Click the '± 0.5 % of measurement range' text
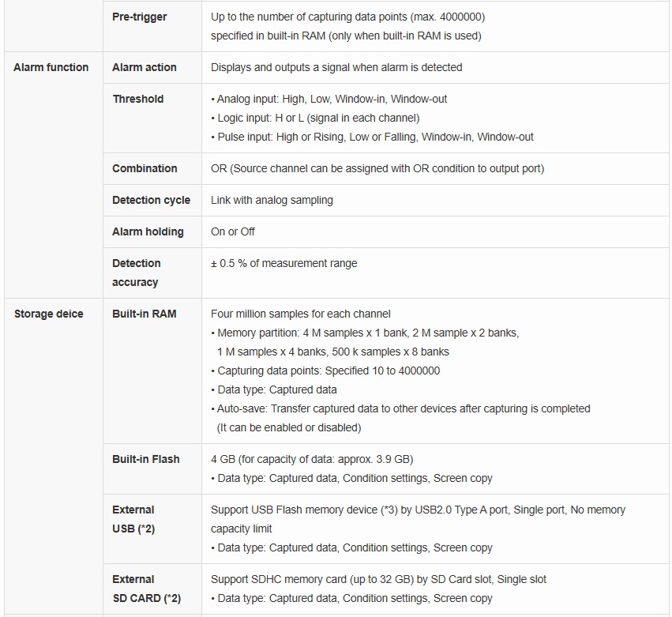The image size is (672, 617). tap(283, 263)
